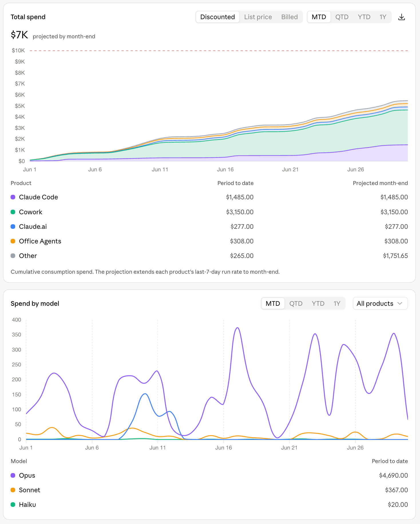Click the Sonnet orange legend dot
420x524 pixels.
click(x=13, y=490)
